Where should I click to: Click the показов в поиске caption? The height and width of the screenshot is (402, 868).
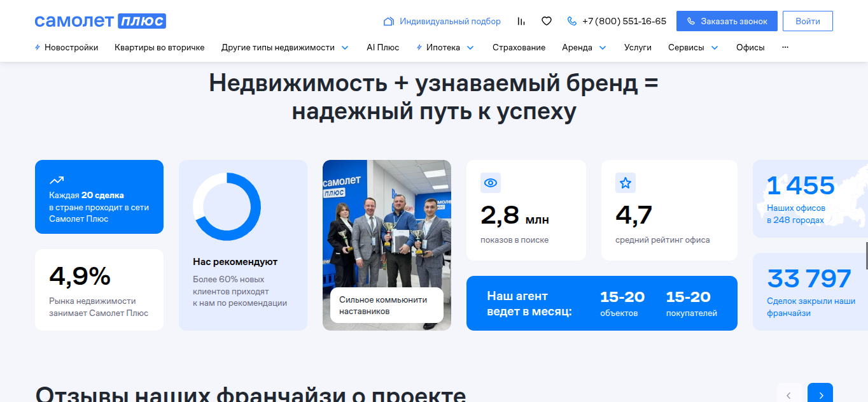514,240
